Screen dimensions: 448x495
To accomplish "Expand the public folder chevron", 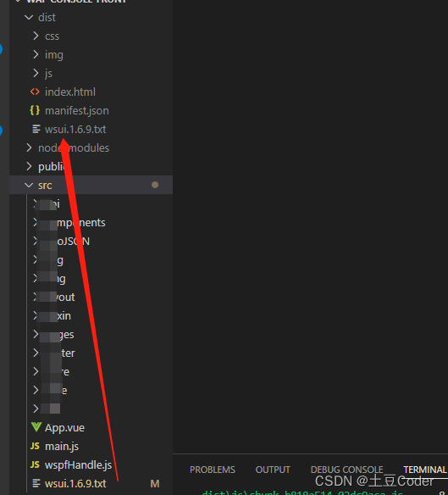I will click(29, 166).
